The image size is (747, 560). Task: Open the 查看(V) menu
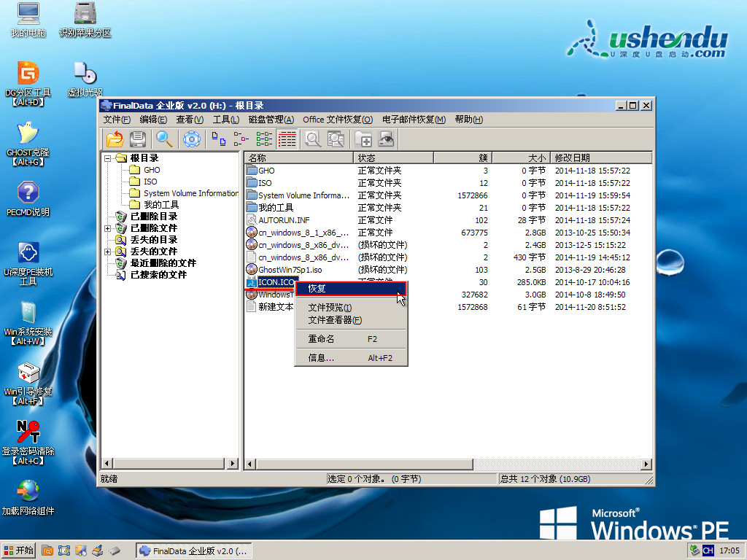(x=190, y=120)
